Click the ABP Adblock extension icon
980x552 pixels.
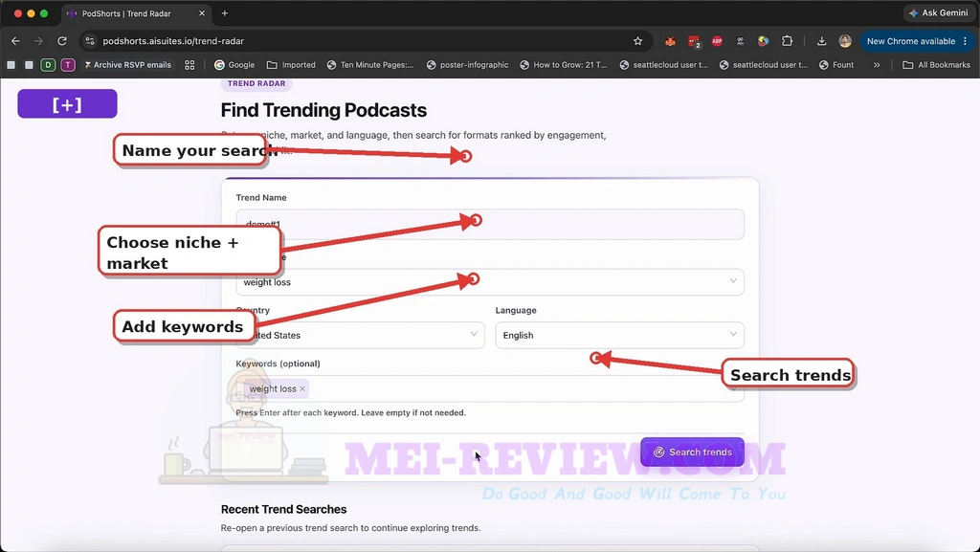pos(717,41)
